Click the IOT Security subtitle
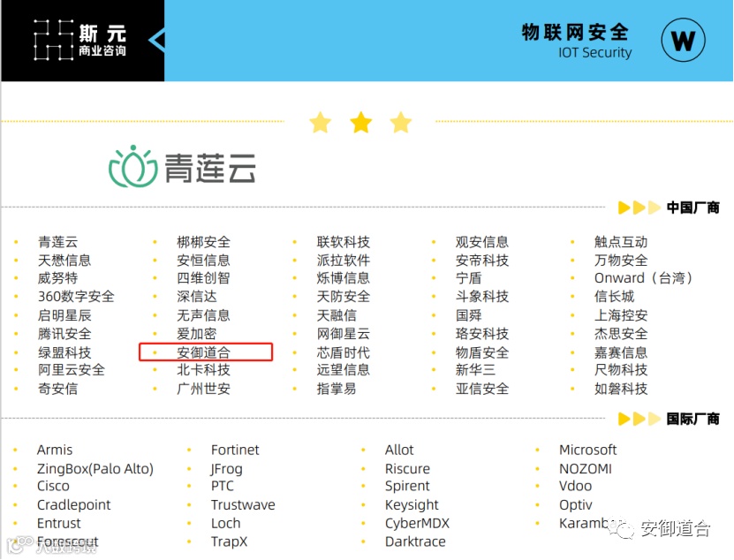 594,52
